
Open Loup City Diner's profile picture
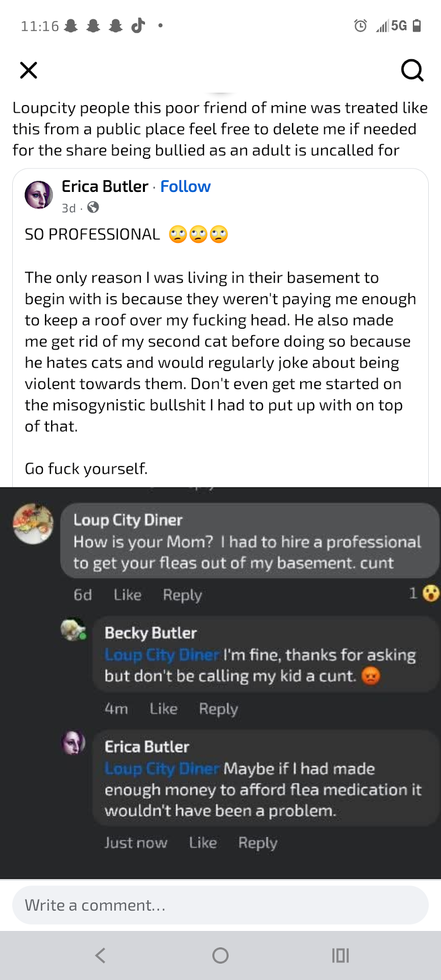33,524
